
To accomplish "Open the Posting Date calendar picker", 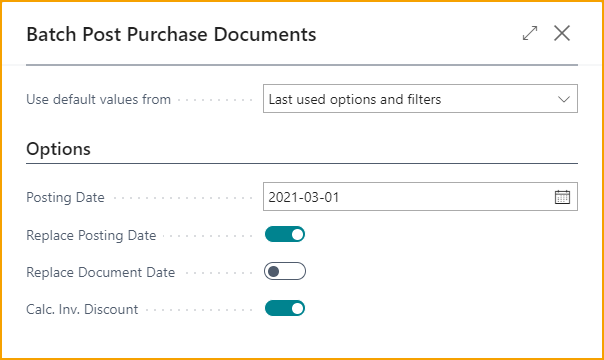I will point(562,197).
